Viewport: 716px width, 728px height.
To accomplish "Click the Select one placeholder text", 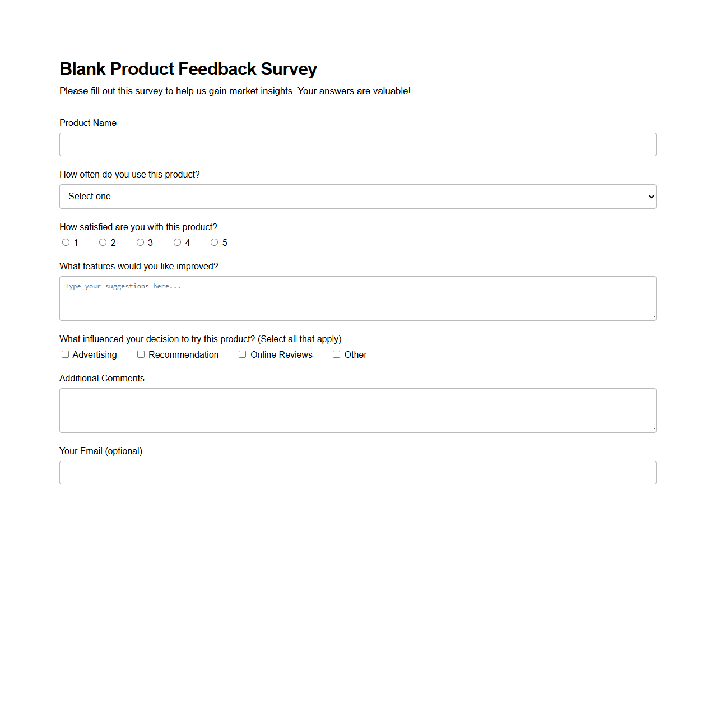I will pos(90,197).
